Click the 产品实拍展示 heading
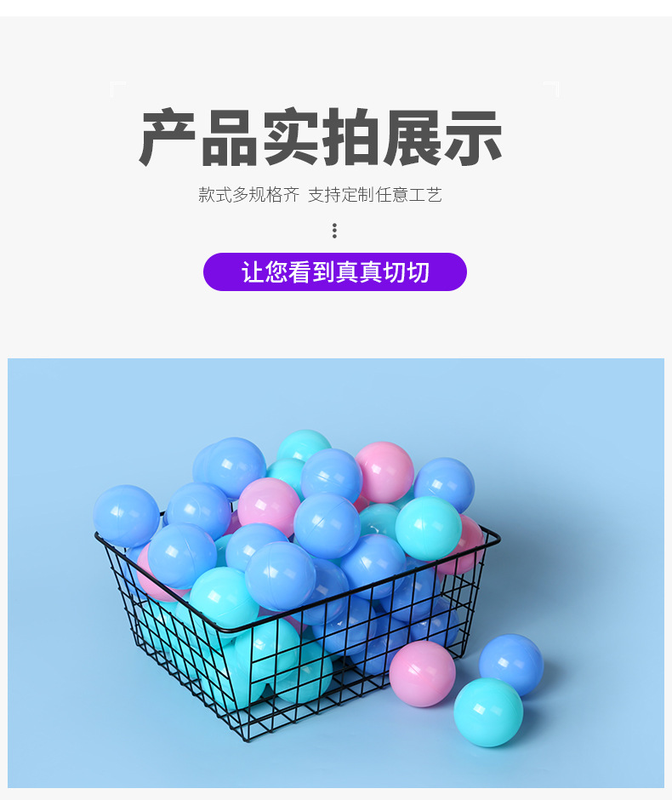Viewport: 672px width, 800px height. click(321, 137)
